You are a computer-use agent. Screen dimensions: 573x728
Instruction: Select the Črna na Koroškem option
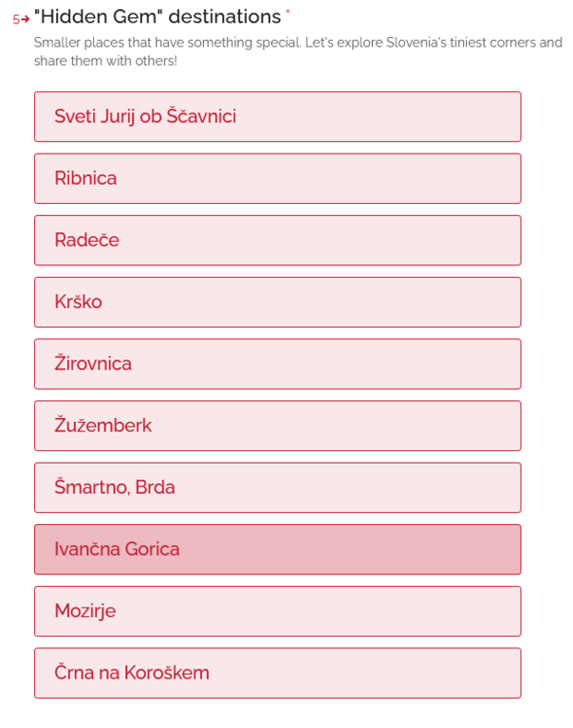tap(277, 673)
